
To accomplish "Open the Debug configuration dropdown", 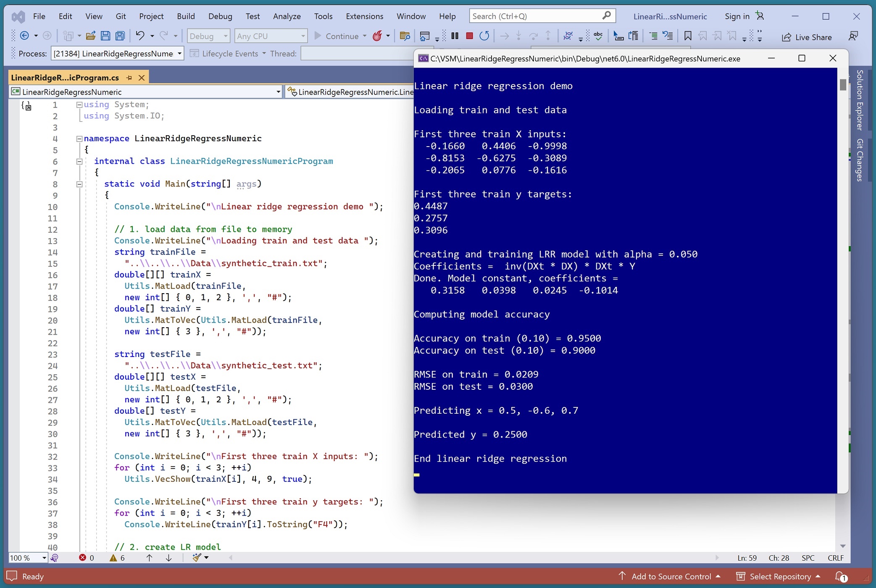I will pyautogui.click(x=208, y=36).
